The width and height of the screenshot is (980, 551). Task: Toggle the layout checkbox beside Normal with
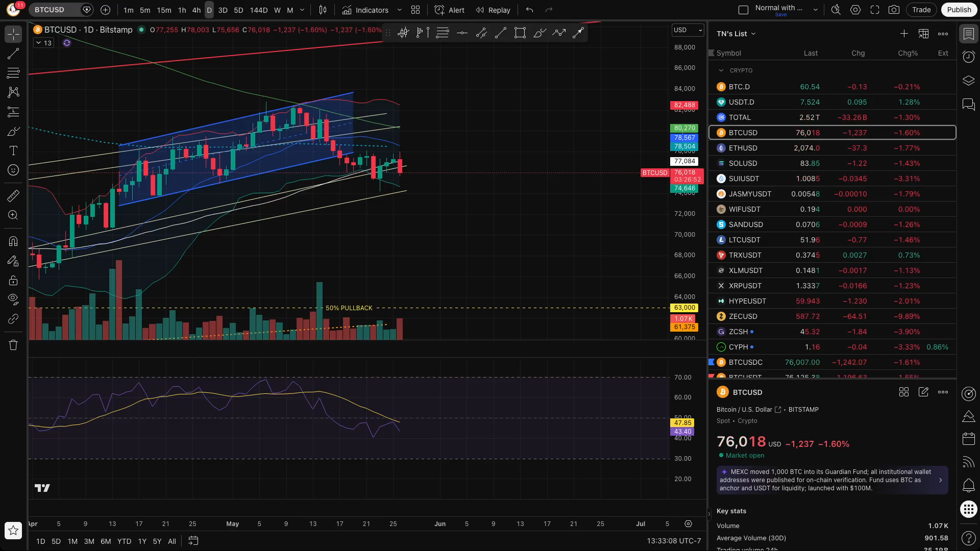coord(743,10)
